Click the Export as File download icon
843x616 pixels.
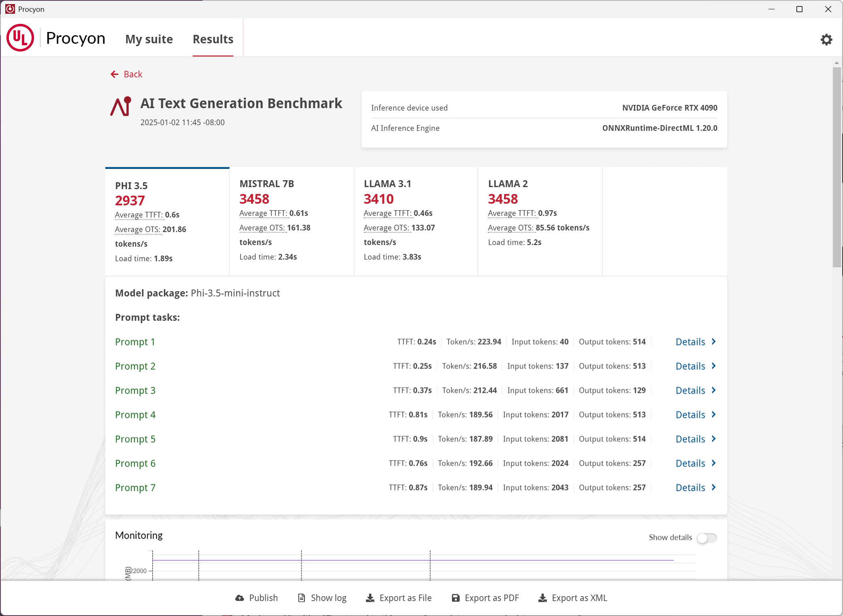pos(370,598)
